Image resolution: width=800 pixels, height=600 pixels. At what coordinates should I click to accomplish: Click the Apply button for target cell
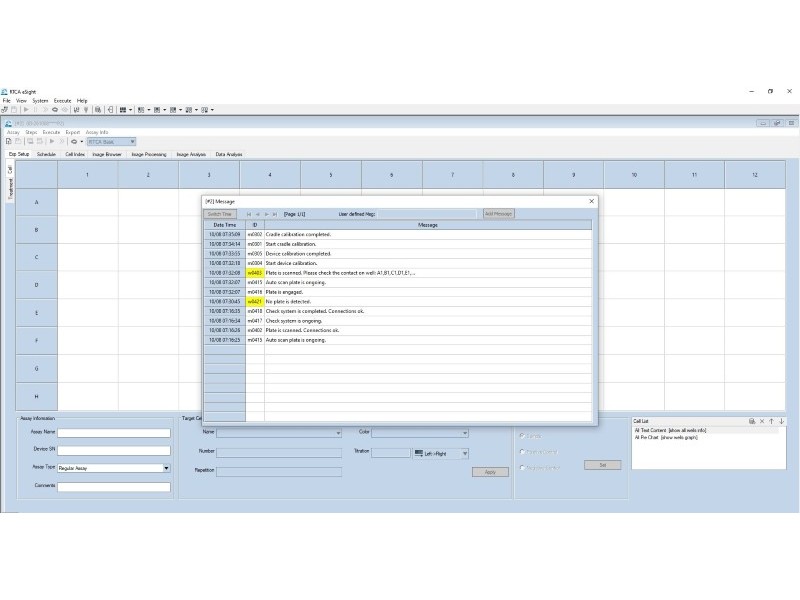(490, 472)
